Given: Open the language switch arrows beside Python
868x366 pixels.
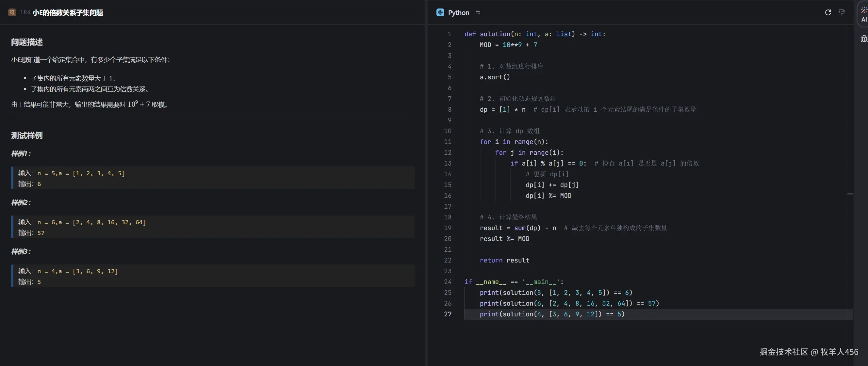Looking at the screenshot, I should click(478, 12).
